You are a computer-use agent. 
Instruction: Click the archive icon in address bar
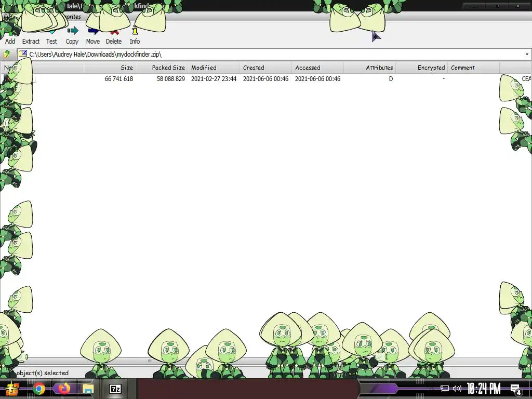click(x=23, y=54)
